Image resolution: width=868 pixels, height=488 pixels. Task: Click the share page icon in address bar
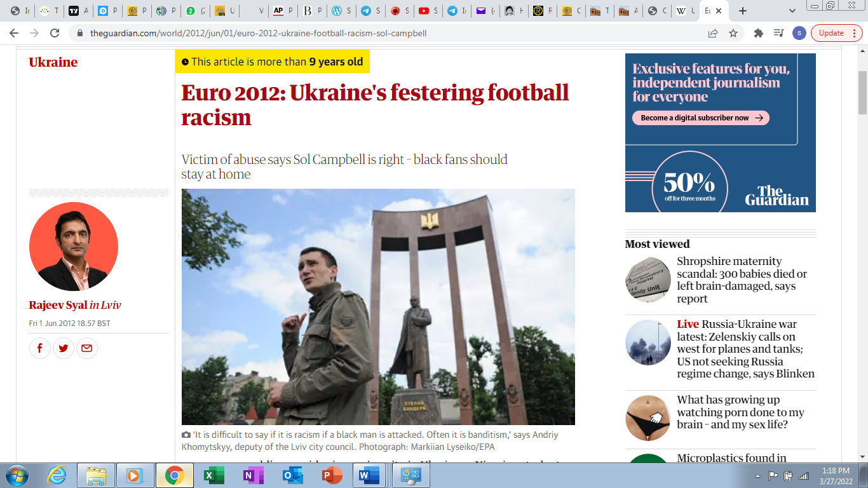713,33
